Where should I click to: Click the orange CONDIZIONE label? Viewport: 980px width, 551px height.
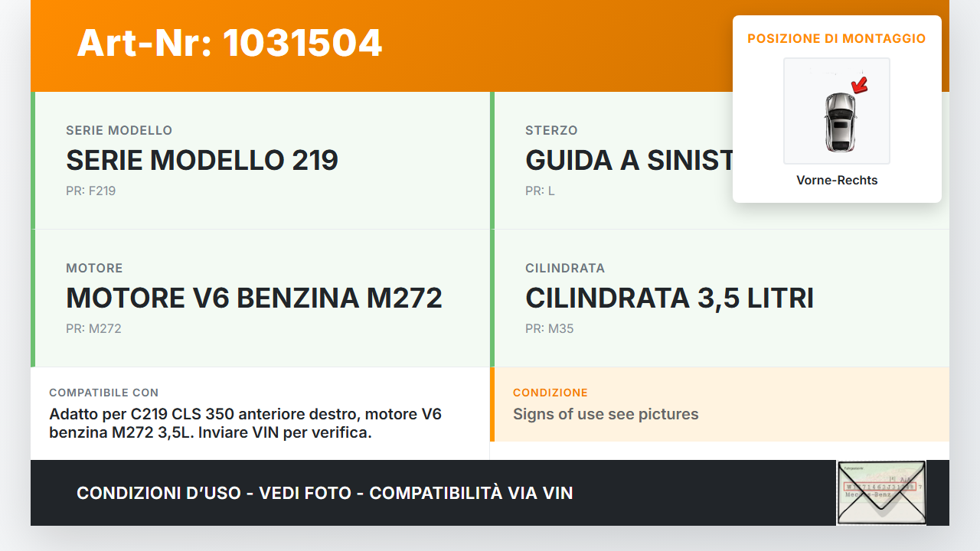click(550, 393)
